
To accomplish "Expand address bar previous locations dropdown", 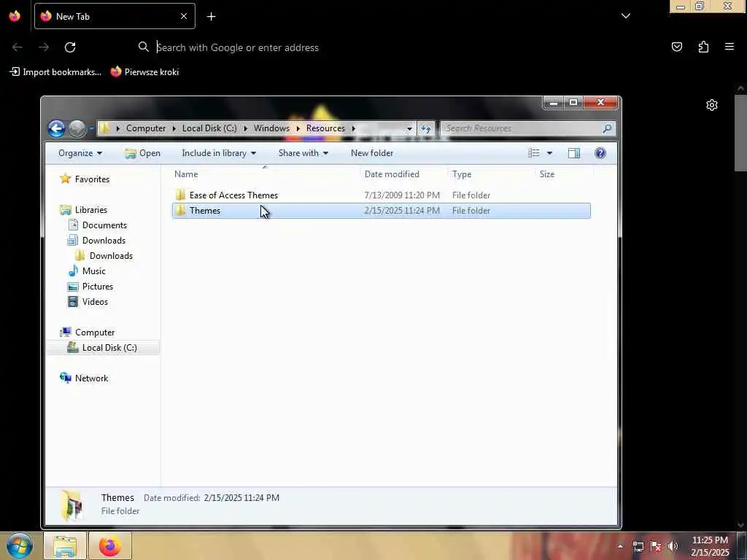I will coord(409,128).
